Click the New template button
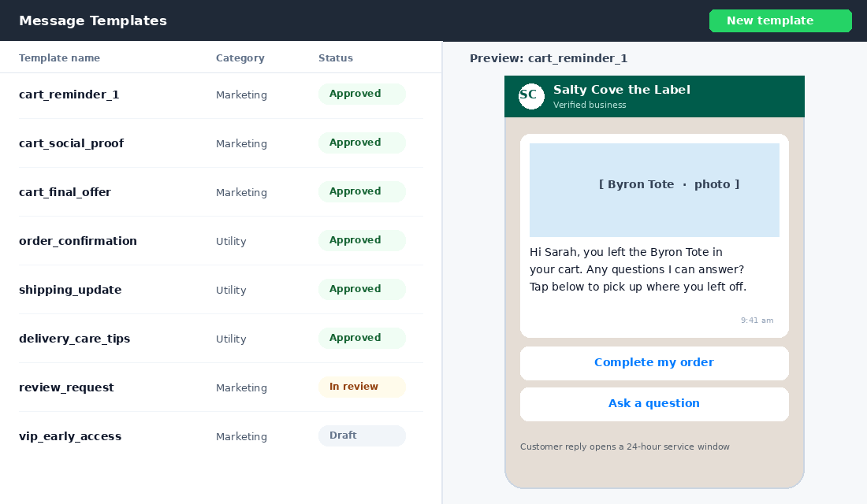Screen dimensions: 867x504 (x=780, y=21)
